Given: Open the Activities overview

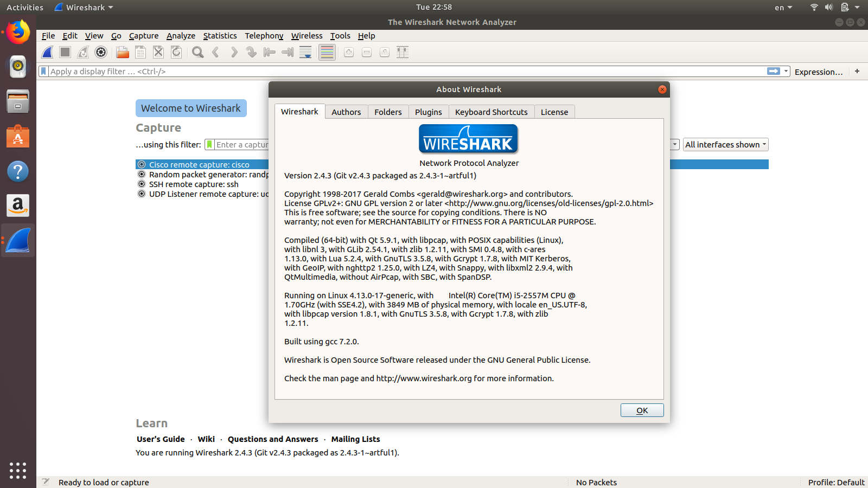Looking at the screenshot, I should (x=25, y=7).
